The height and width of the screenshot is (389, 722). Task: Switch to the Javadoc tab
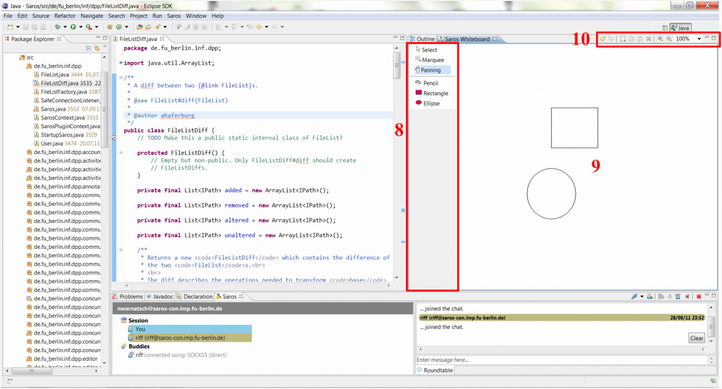(160, 296)
